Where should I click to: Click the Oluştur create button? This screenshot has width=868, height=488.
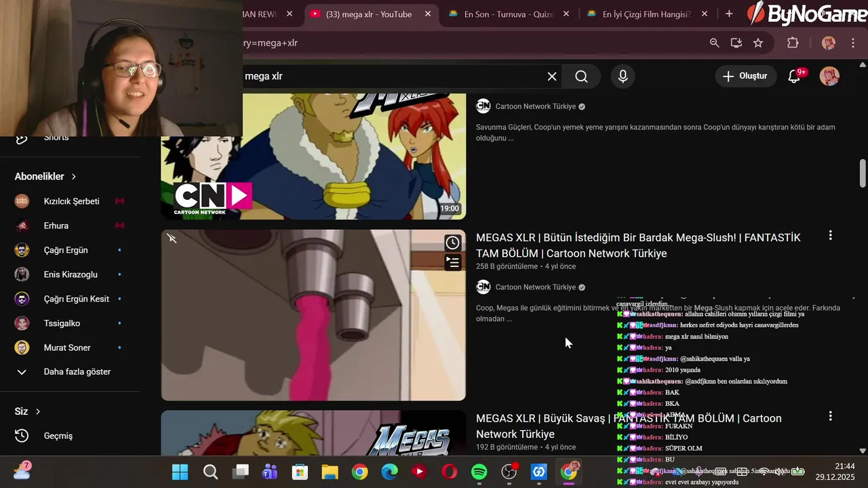(x=745, y=76)
